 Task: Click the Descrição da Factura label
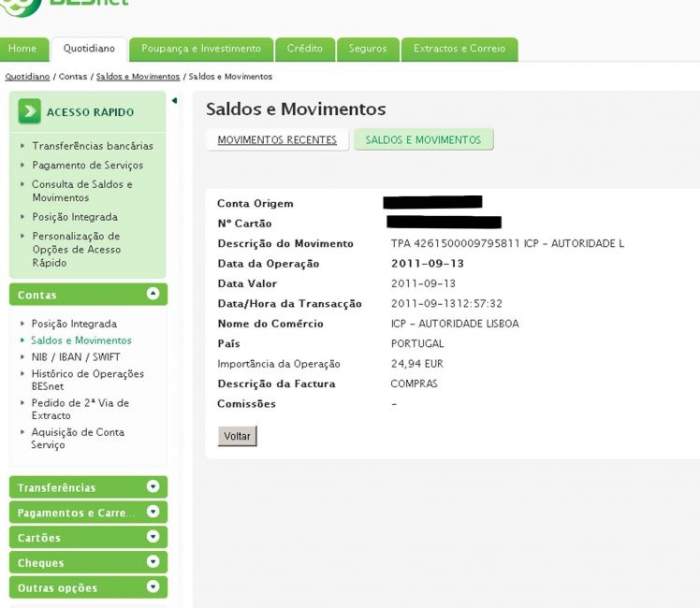point(276,384)
